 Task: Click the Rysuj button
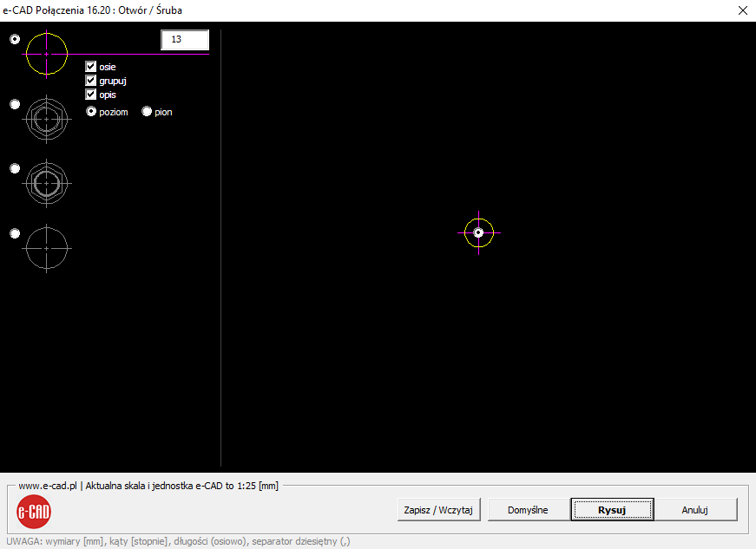coord(612,509)
